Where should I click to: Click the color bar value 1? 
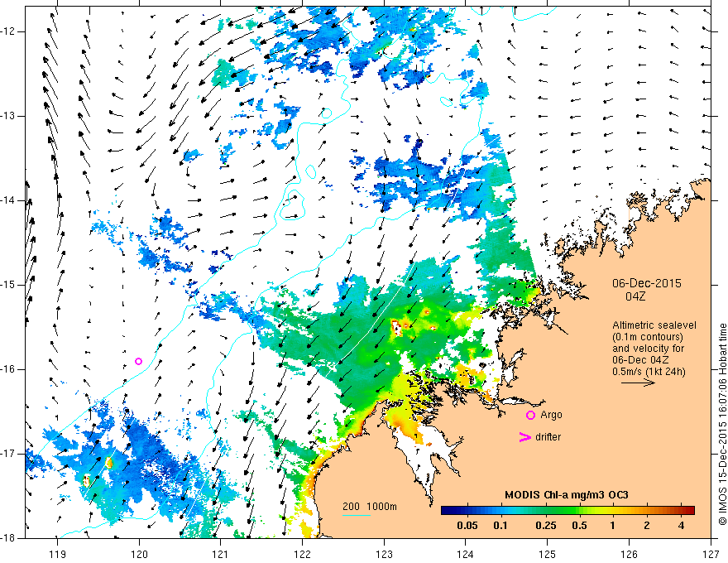coord(612,526)
